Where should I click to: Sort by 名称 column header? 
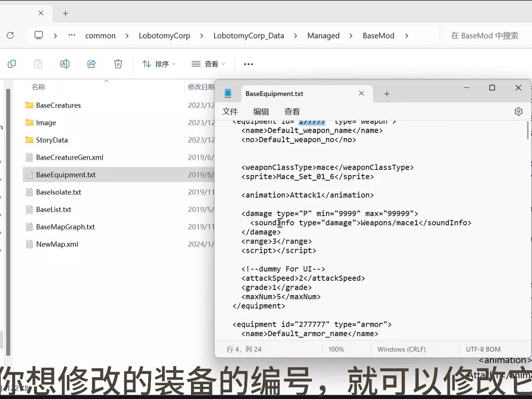(x=38, y=87)
